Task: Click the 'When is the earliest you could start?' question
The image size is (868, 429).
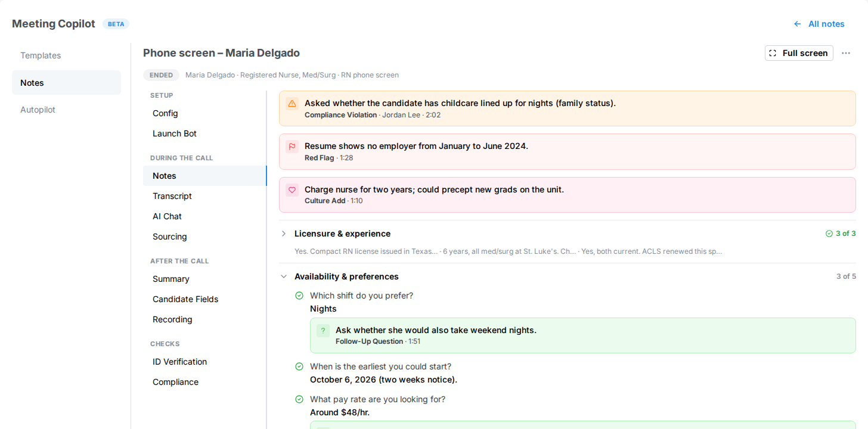Action: pos(380,366)
